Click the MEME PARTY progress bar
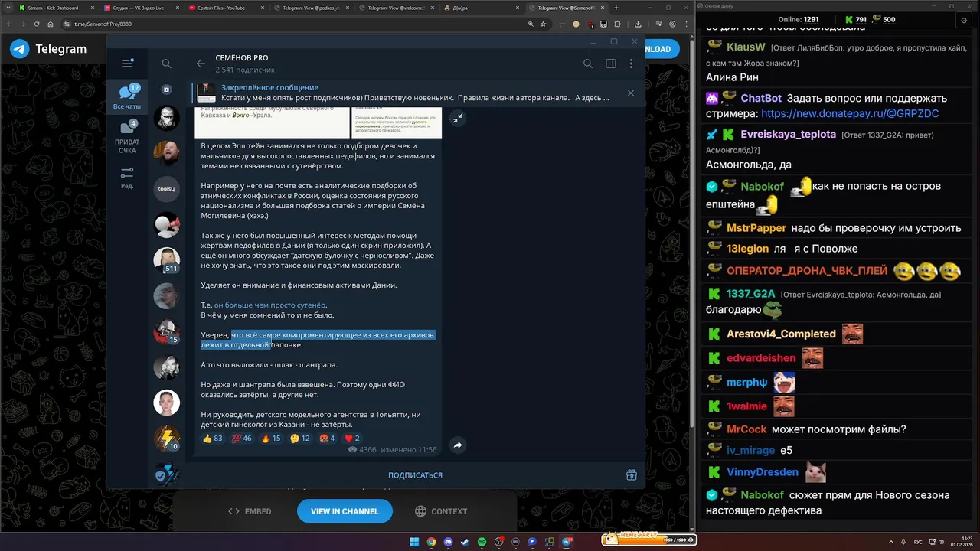 point(649,540)
